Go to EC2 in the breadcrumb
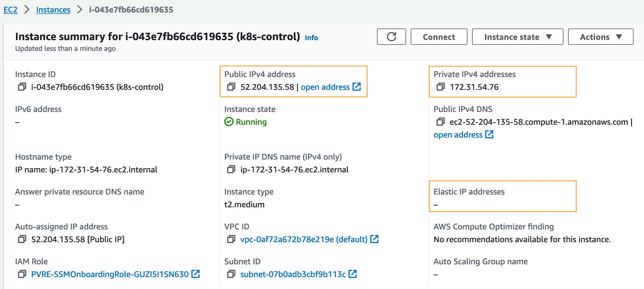The width and height of the screenshot is (644, 289). click(10, 10)
